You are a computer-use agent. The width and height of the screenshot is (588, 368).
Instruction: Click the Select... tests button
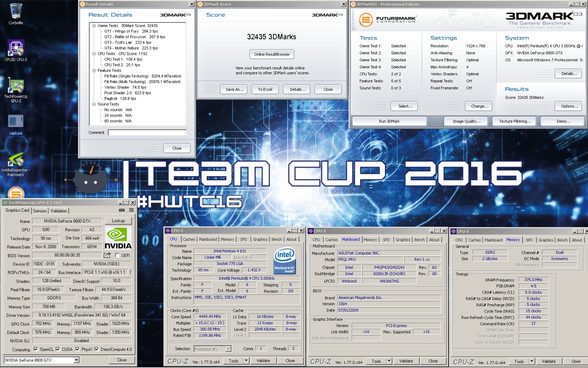click(x=405, y=106)
